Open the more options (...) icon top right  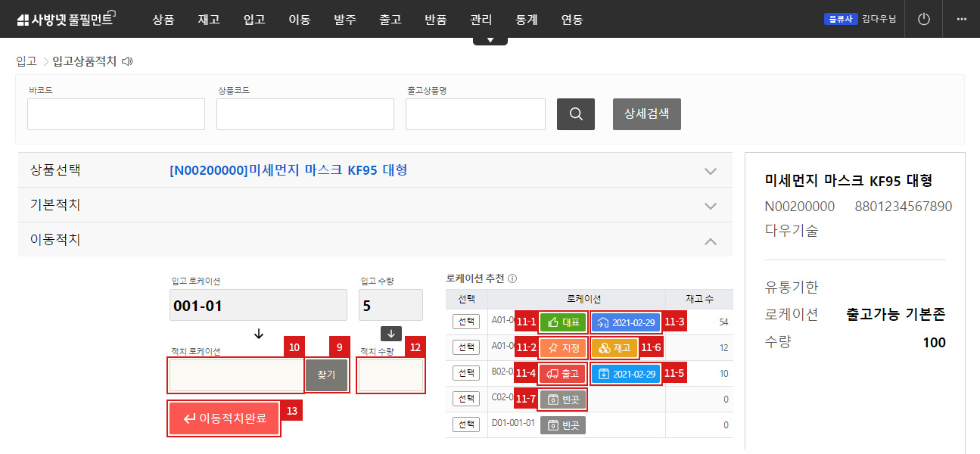(962, 19)
